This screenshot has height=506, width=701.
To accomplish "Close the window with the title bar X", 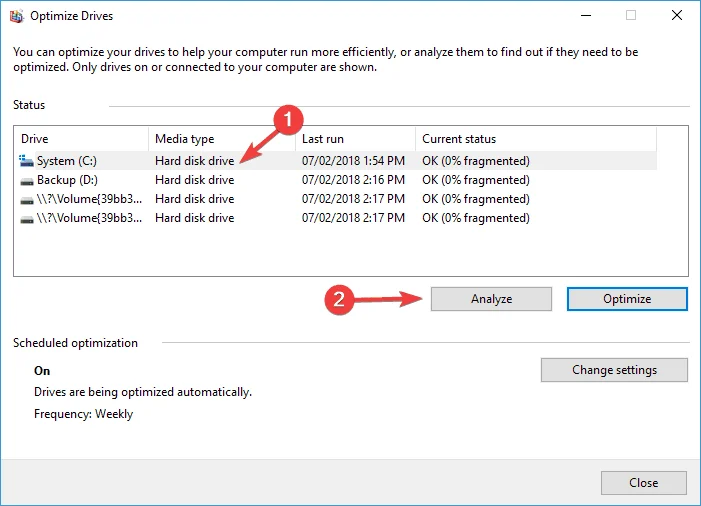I will coord(677,16).
